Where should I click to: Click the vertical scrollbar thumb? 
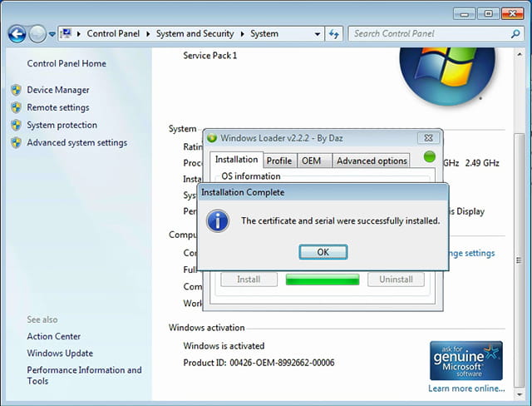tap(519, 260)
